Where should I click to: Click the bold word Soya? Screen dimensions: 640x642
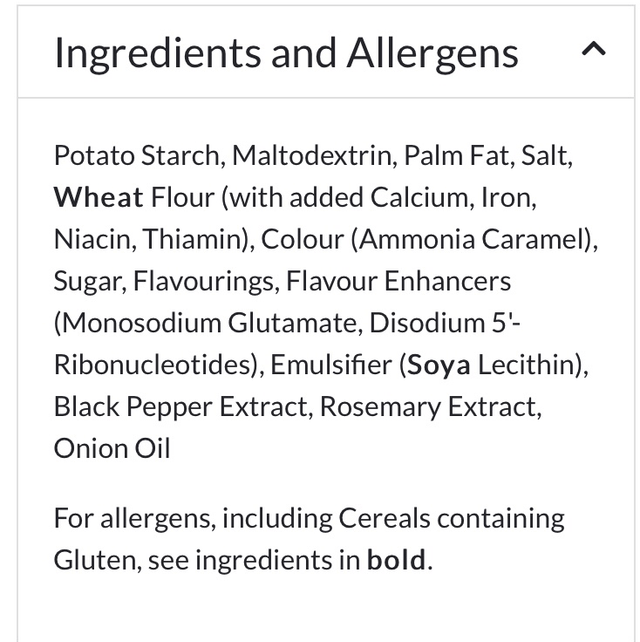click(x=439, y=365)
